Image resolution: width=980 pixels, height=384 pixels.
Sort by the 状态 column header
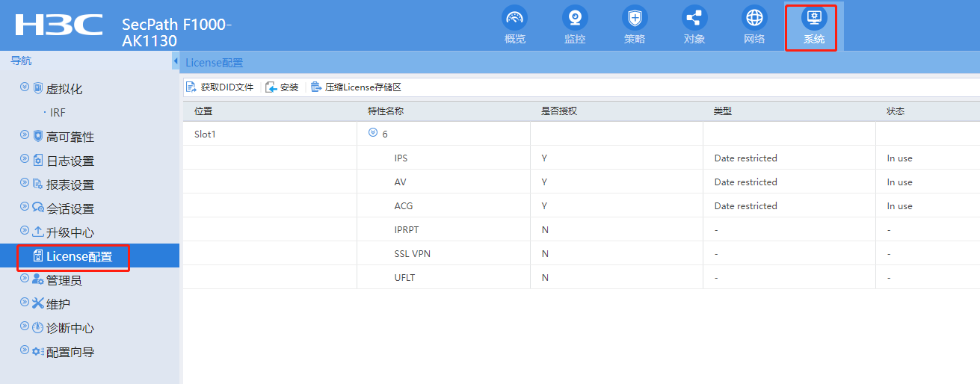[x=896, y=111]
